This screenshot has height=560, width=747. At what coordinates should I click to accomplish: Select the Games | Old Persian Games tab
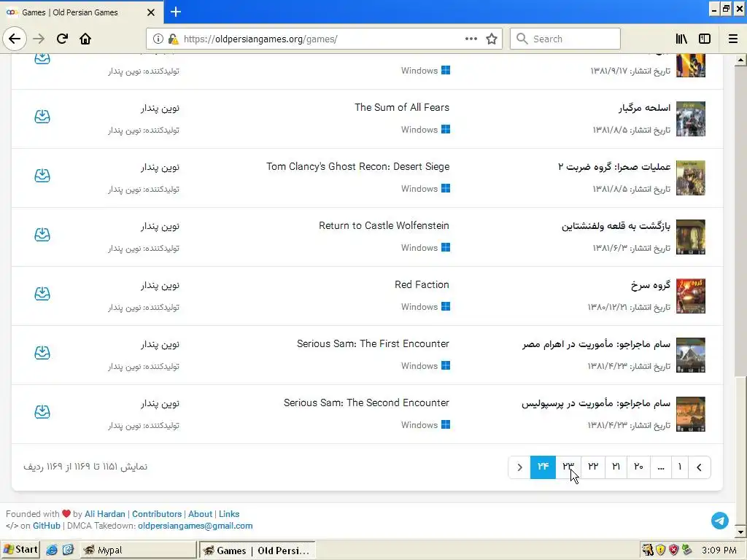point(81,12)
